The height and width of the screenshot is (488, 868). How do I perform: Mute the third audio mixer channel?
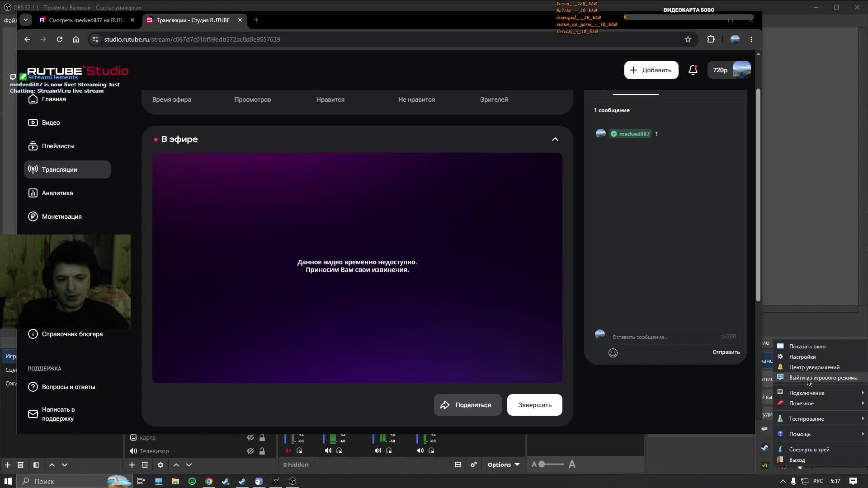(378, 451)
